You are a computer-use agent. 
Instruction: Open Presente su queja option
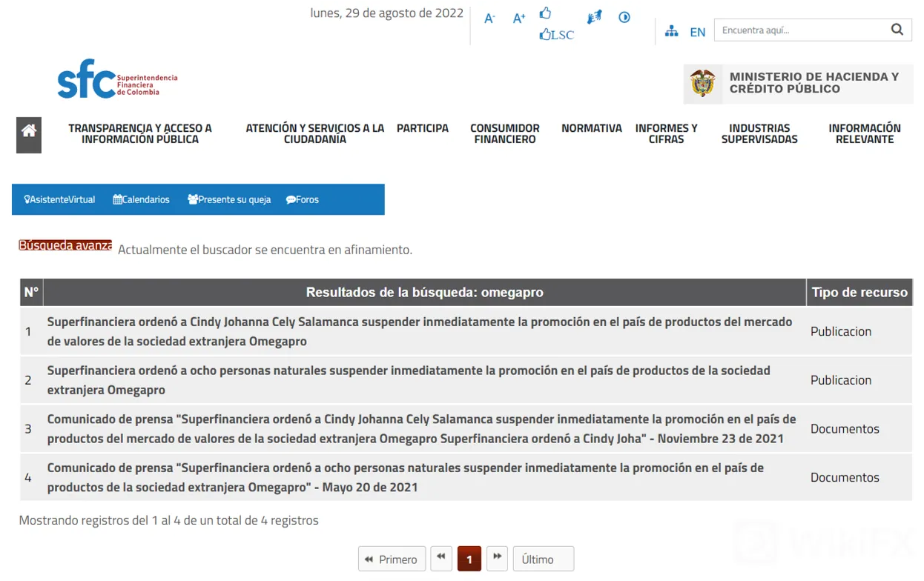pos(229,199)
